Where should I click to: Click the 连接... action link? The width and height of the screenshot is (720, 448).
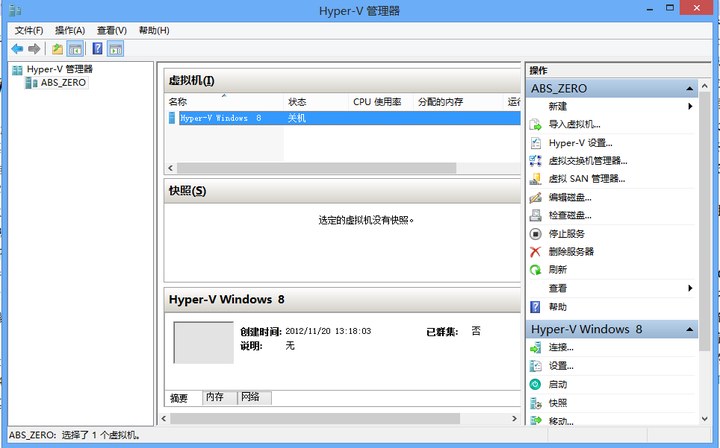561,347
